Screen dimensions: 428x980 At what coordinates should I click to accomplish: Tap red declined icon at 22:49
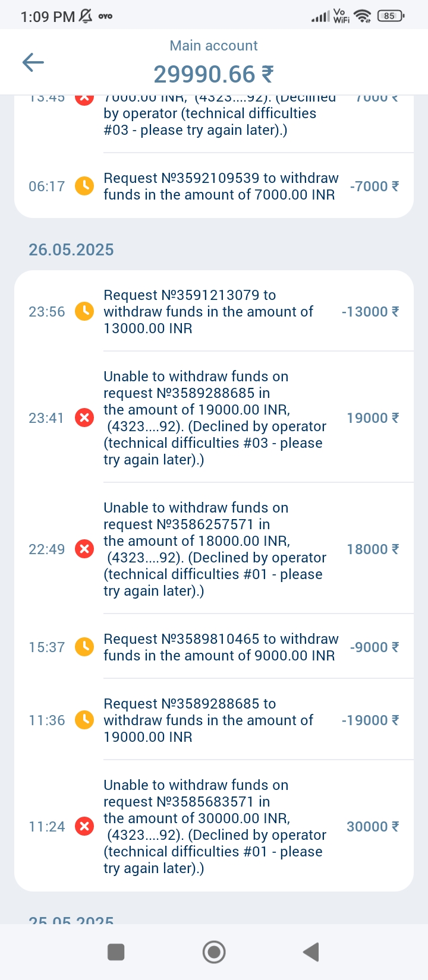(x=84, y=549)
